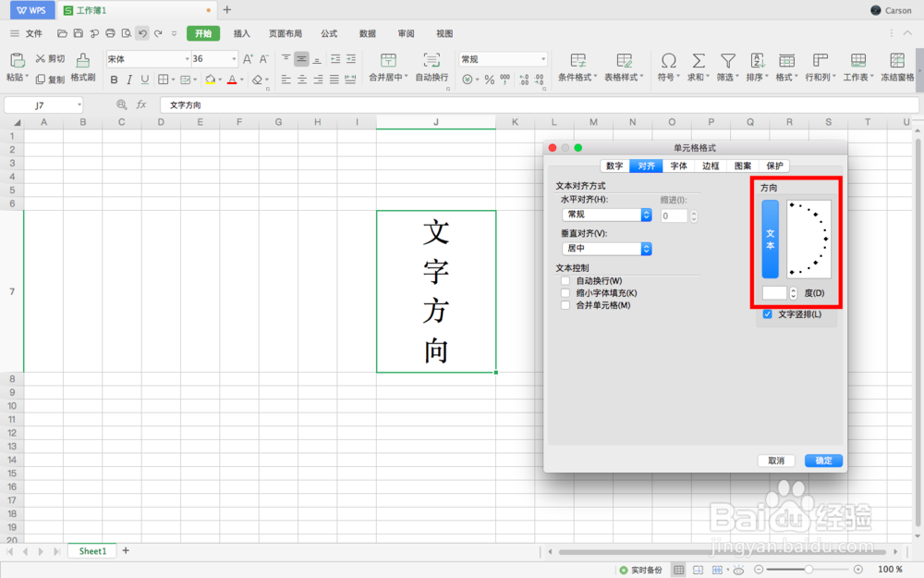Click the Sheet1 tab
The height and width of the screenshot is (578, 924).
click(x=91, y=550)
